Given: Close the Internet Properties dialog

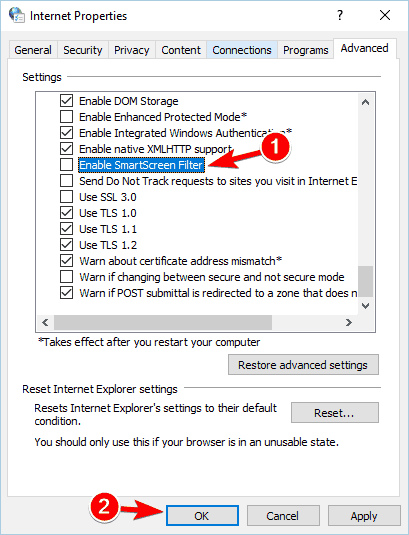Looking at the screenshot, I should pyautogui.click(x=385, y=15).
